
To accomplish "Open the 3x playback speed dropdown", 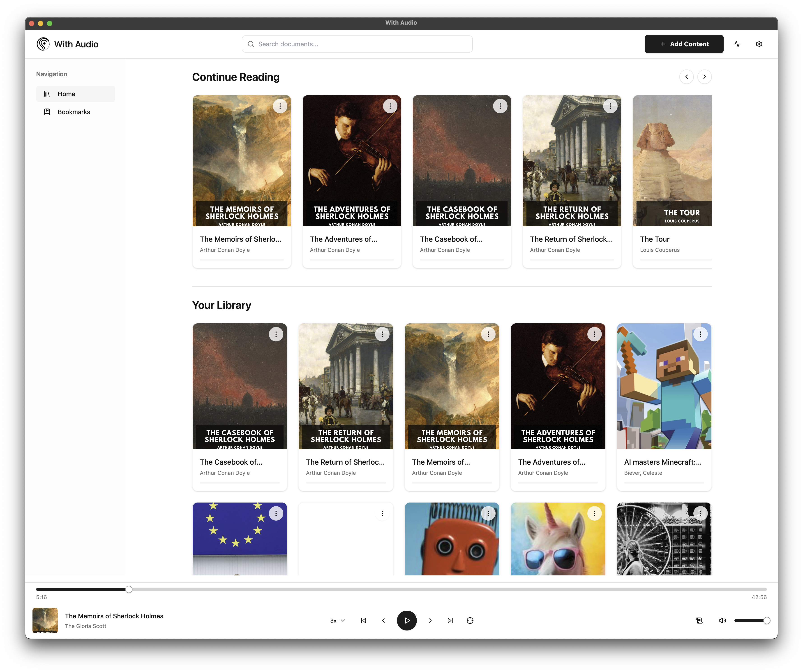I will pyautogui.click(x=338, y=620).
